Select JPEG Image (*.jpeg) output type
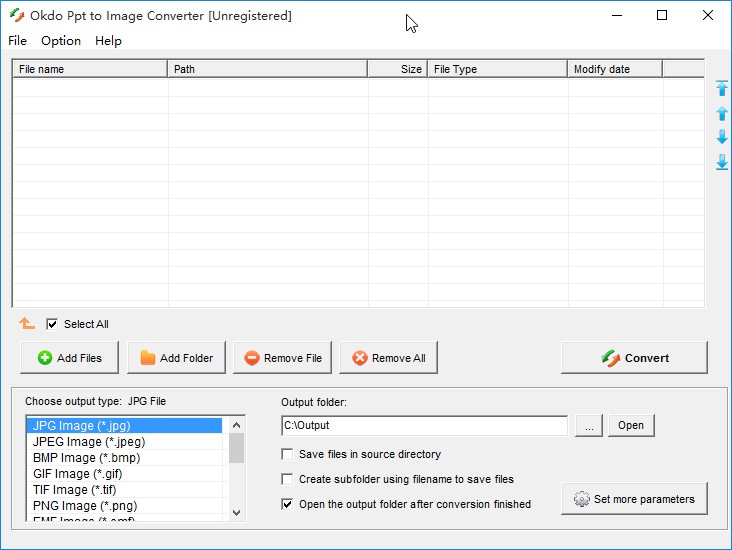Screen dimensions: 732x550 [x=125, y=441]
